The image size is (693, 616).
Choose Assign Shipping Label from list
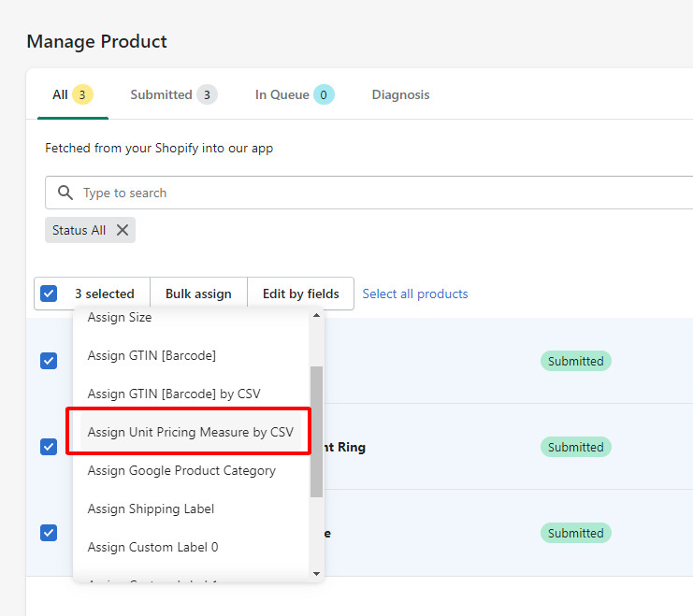tap(151, 509)
